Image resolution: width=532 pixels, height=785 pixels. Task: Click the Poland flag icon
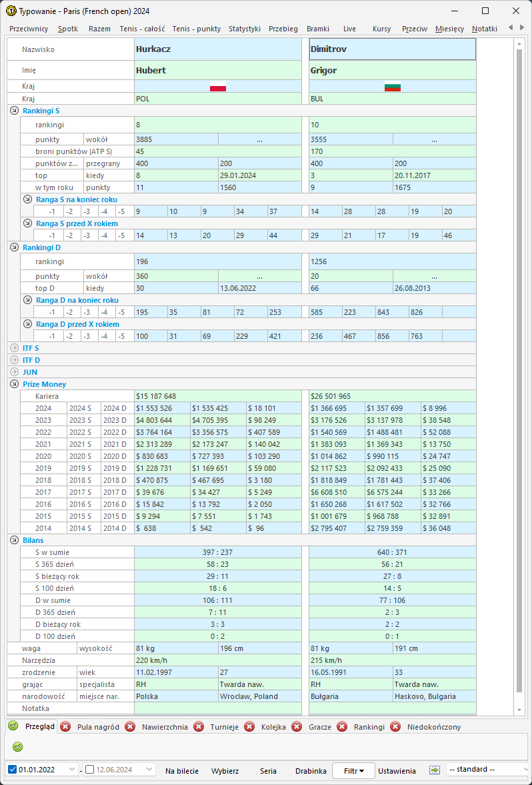click(218, 87)
